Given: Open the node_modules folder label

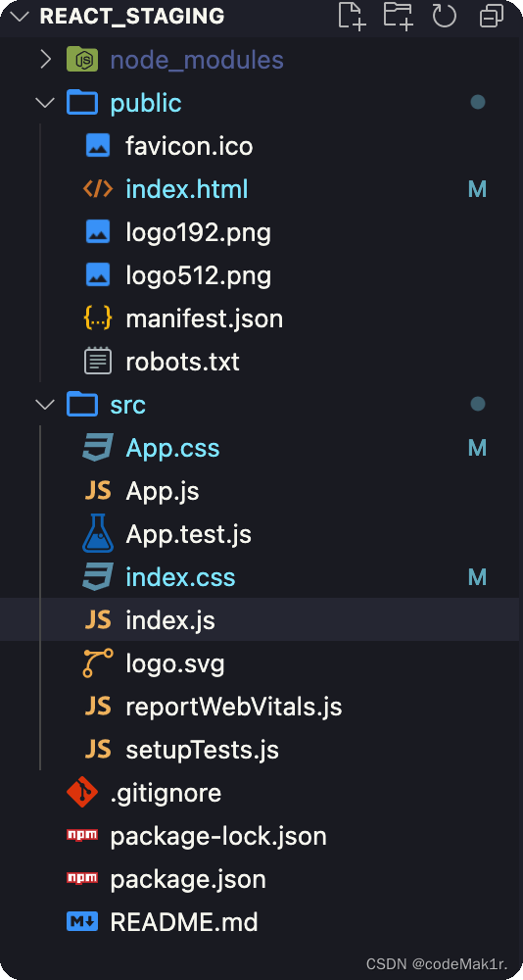Looking at the screenshot, I should [197, 60].
